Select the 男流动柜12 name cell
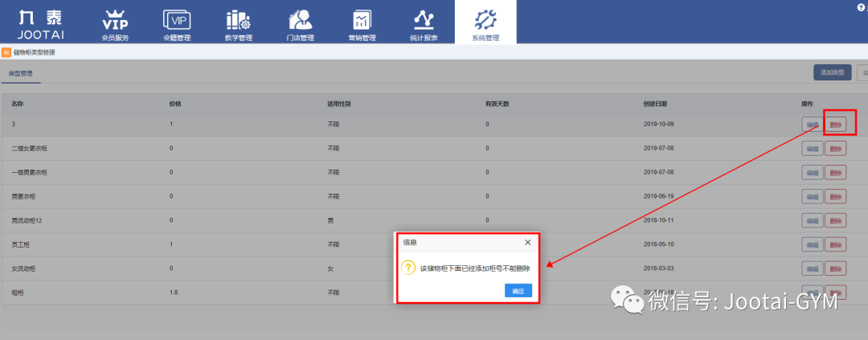This screenshot has height=340, width=868. [x=27, y=220]
